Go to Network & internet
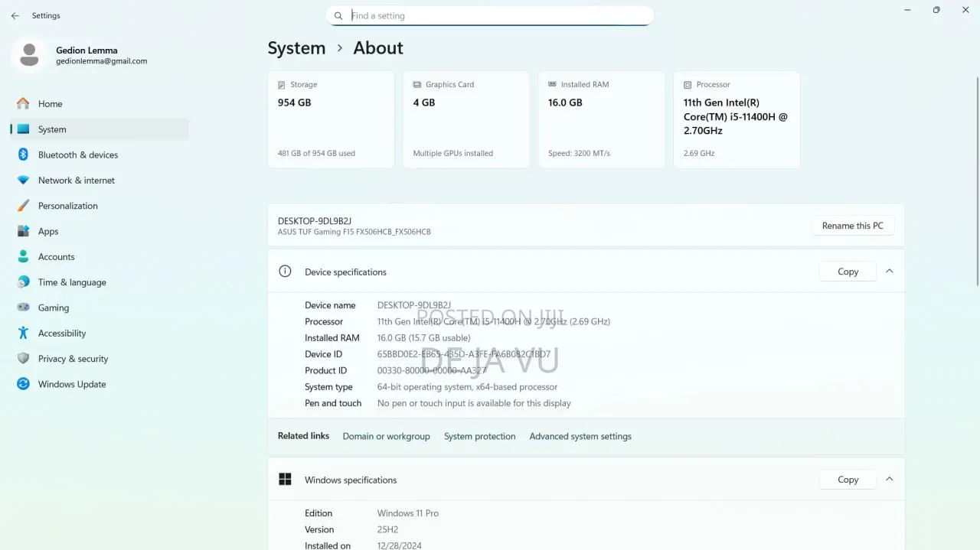 100,181
